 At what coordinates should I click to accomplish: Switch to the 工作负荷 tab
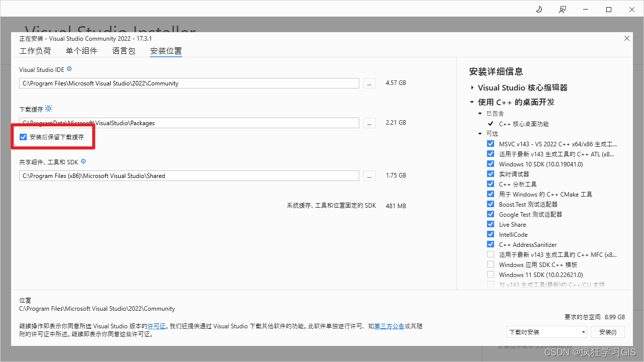(35, 51)
